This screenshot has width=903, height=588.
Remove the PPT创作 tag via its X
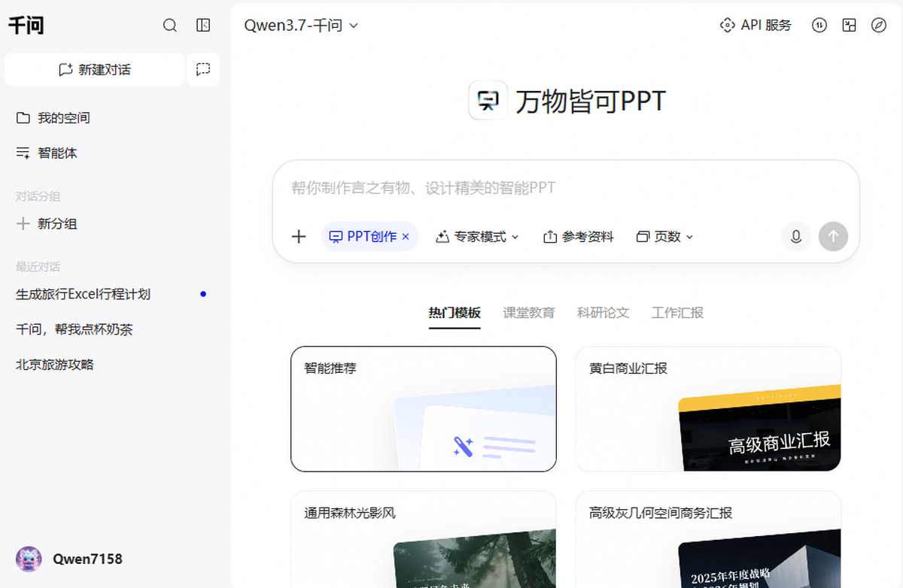406,237
